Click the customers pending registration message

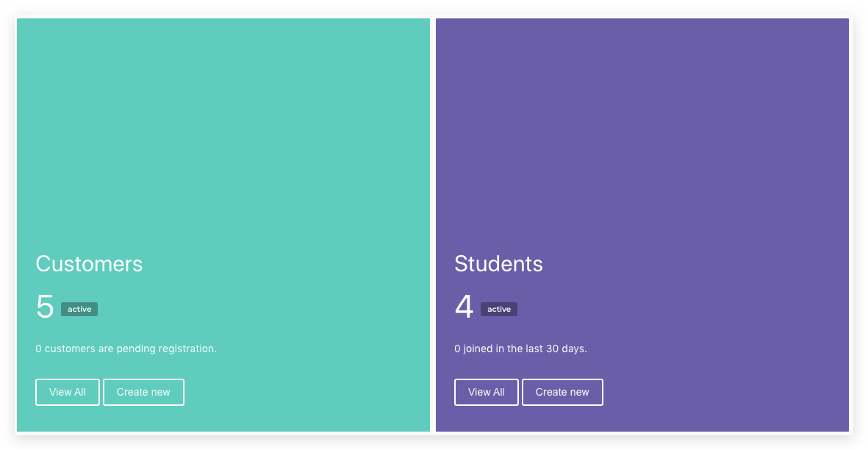(x=126, y=349)
